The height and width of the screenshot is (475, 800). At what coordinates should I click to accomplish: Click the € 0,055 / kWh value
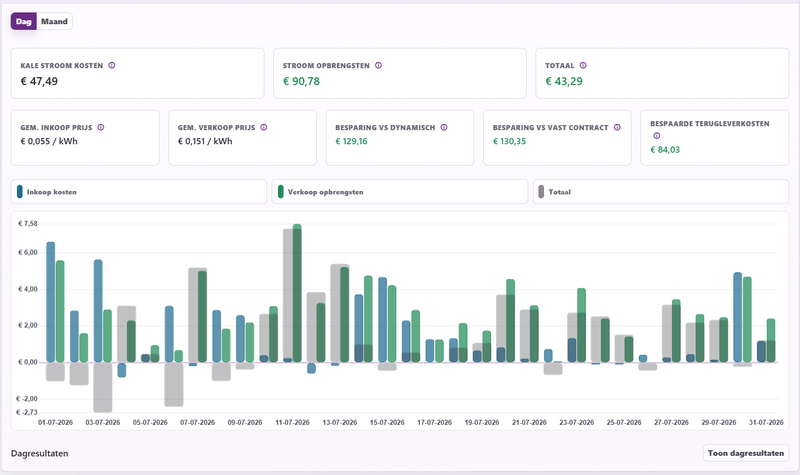pos(49,141)
